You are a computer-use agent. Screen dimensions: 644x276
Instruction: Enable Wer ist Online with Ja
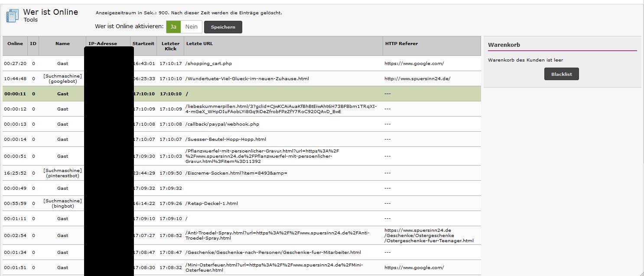pyautogui.click(x=173, y=27)
